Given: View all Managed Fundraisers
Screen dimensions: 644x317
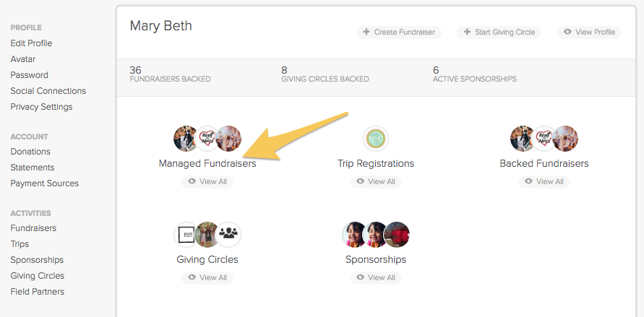Looking at the screenshot, I should pyautogui.click(x=207, y=182).
